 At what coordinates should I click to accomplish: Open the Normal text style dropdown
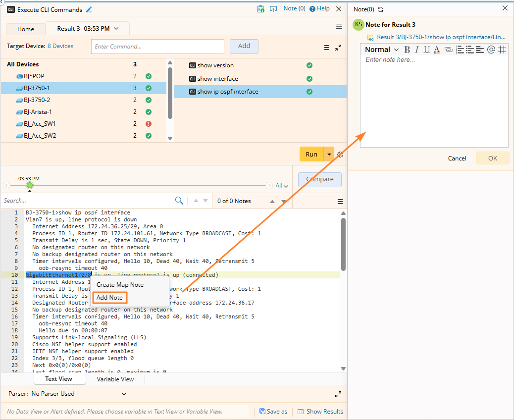pos(382,50)
